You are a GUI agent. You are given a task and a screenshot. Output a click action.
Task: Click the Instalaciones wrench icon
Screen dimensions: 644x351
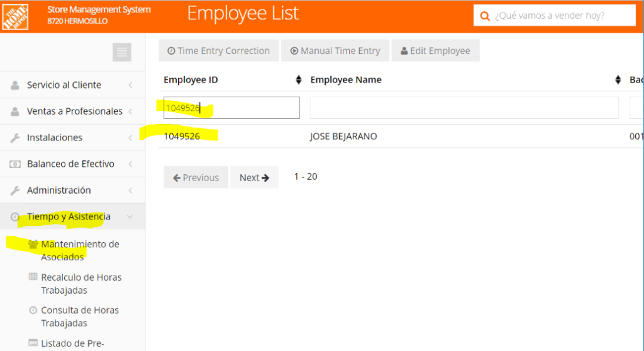coord(15,138)
